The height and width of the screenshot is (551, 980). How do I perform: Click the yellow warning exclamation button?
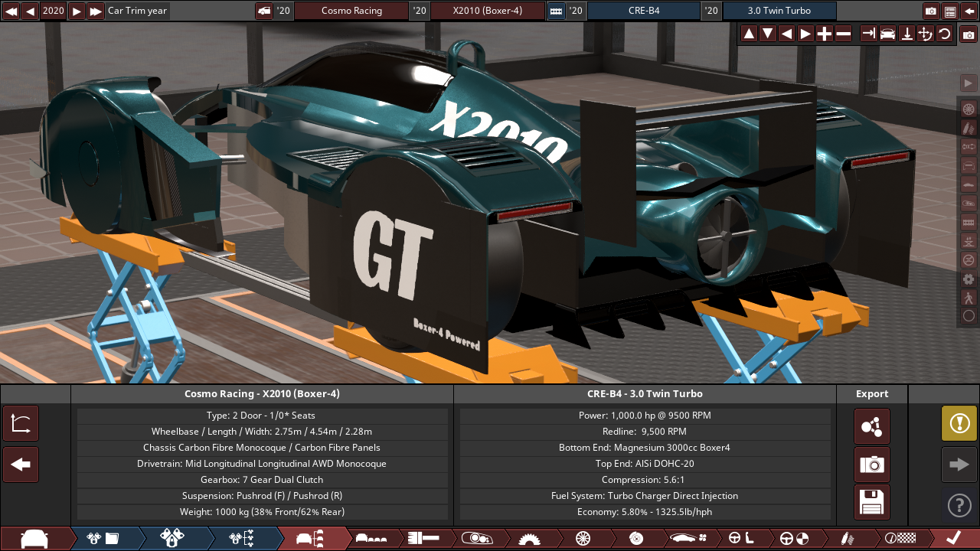[x=959, y=423]
